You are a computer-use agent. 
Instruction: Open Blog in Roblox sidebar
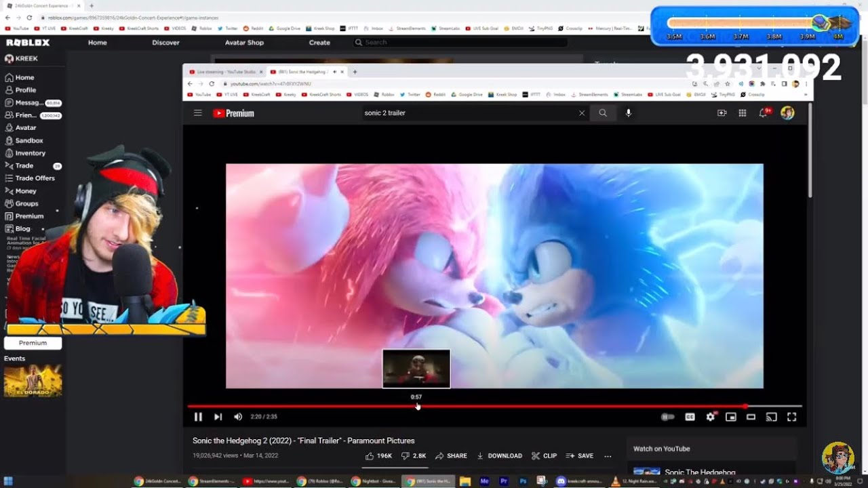(x=18, y=229)
